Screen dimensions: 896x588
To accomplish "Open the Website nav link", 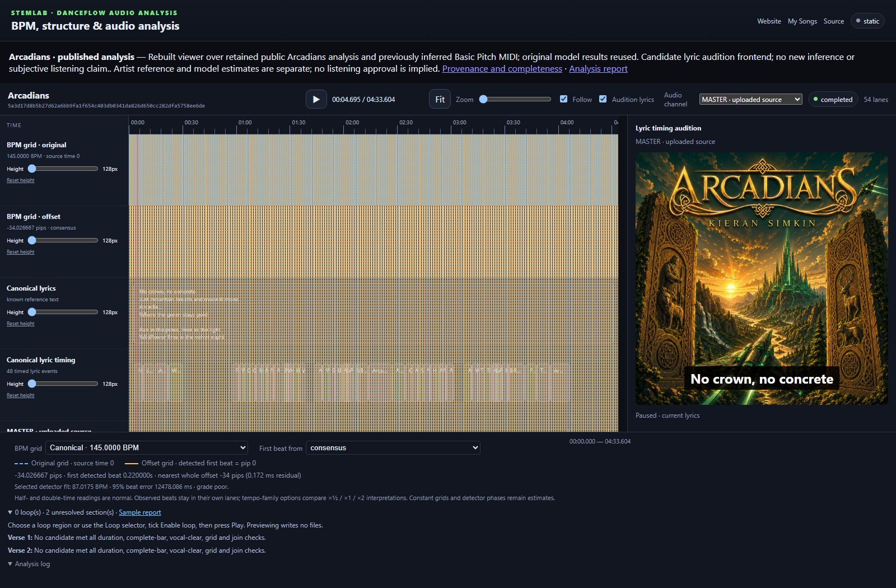I will pos(769,21).
